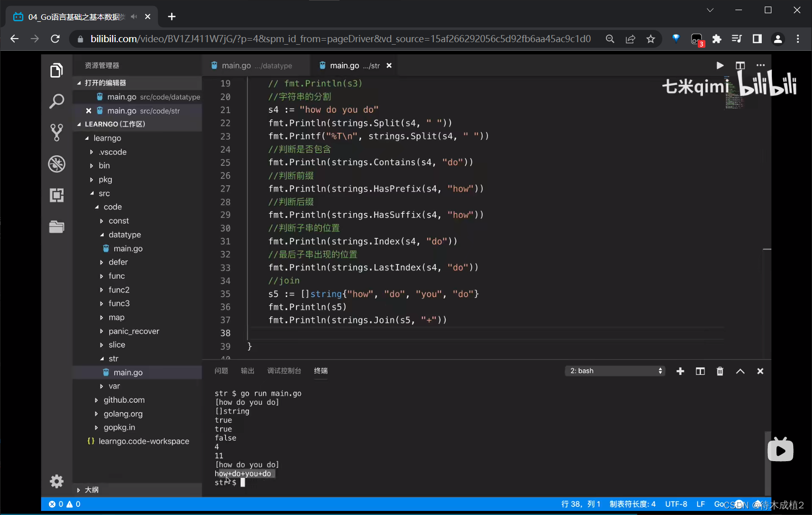Toggle the browser side panel
The width and height of the screenshot is (812, 515).
pos(757,39)
